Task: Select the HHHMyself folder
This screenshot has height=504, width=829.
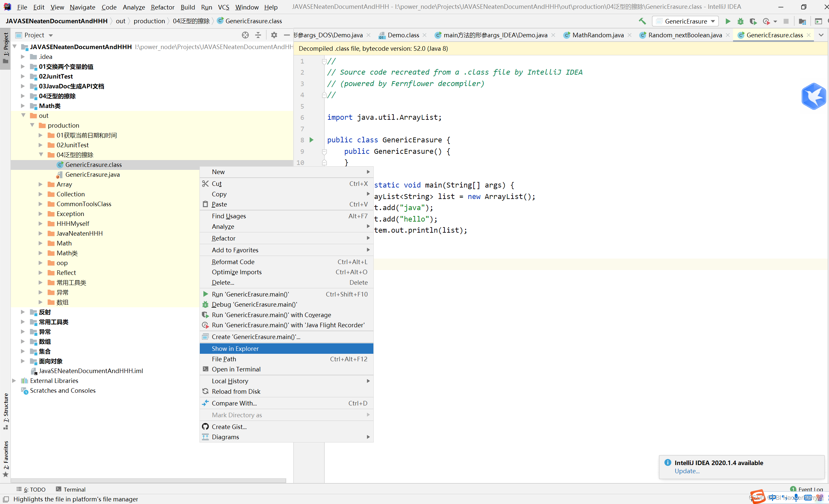Action: pyautogui.click(x=73, y=224)
